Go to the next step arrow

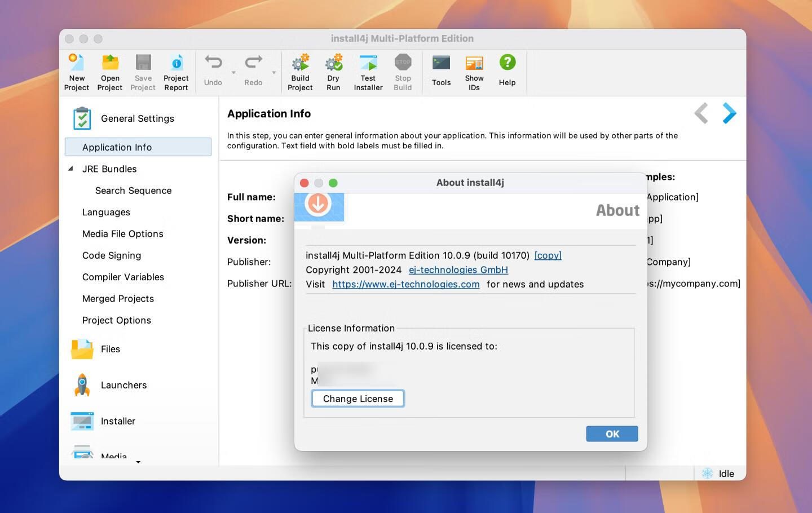point(729,113)
